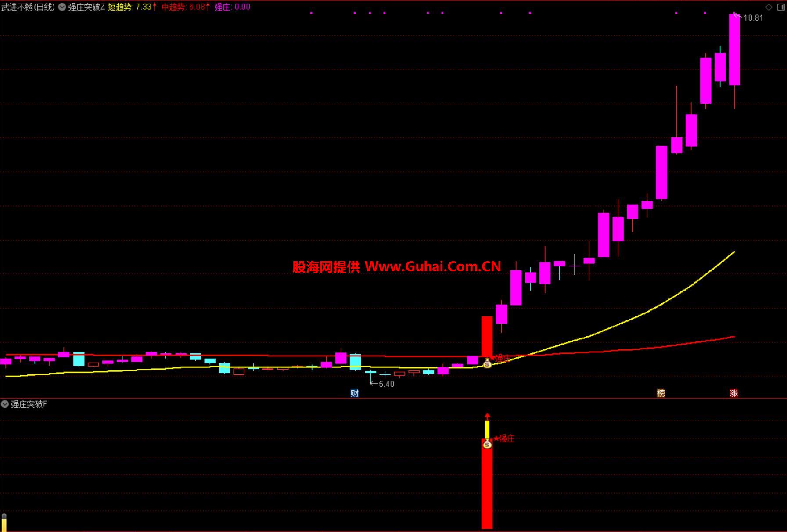Select the 武进不锈(日线) stock title
Image resolution: width=787 pixels, height=532 pixels.
tap(28, 7)
